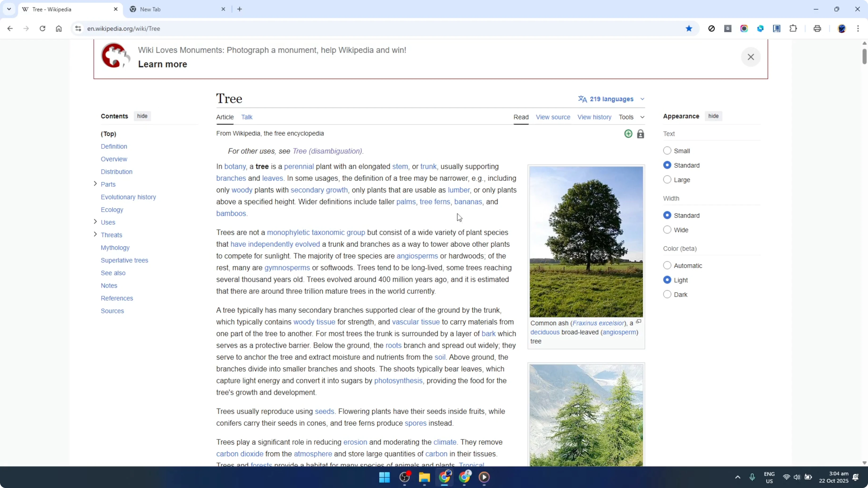
Task: Open the larch trees mountain photo
Action: click(586, 415)
